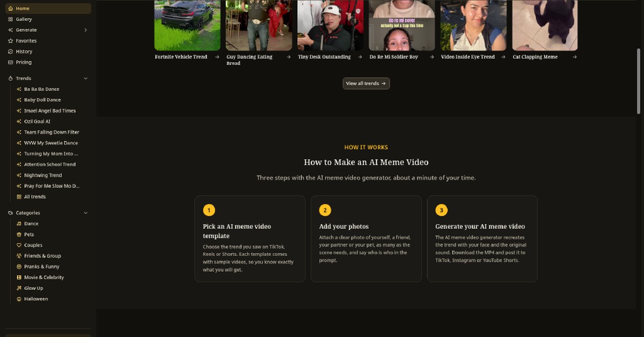Viewport: 644px width, 337px height.
Task: Click the Generate your AI meme video heading
Action: (480, 226)
